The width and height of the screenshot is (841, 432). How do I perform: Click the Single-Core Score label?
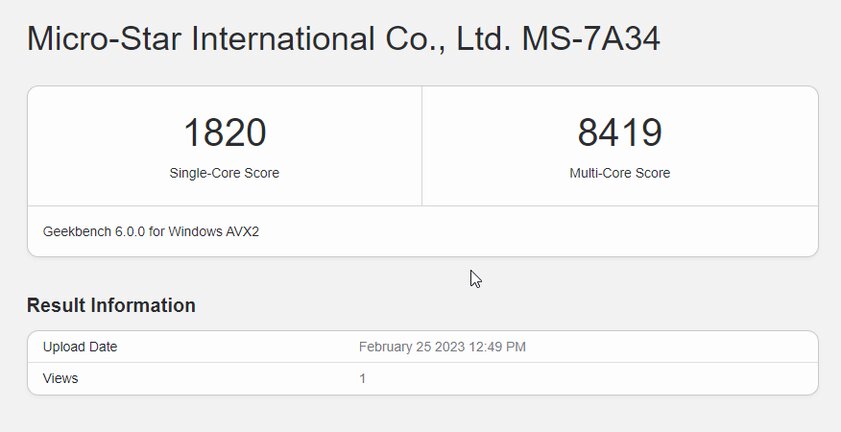pos(224,173)
